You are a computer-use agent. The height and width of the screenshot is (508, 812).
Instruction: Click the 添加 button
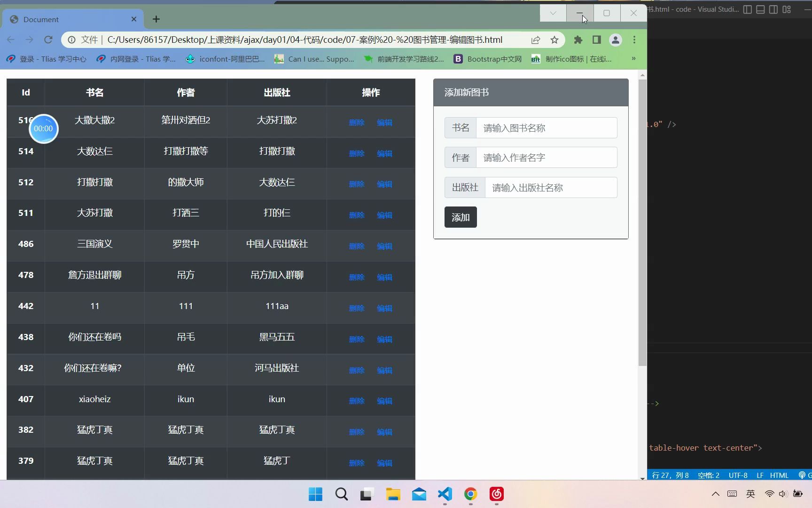pyautogui.click(x=461, y=217)
